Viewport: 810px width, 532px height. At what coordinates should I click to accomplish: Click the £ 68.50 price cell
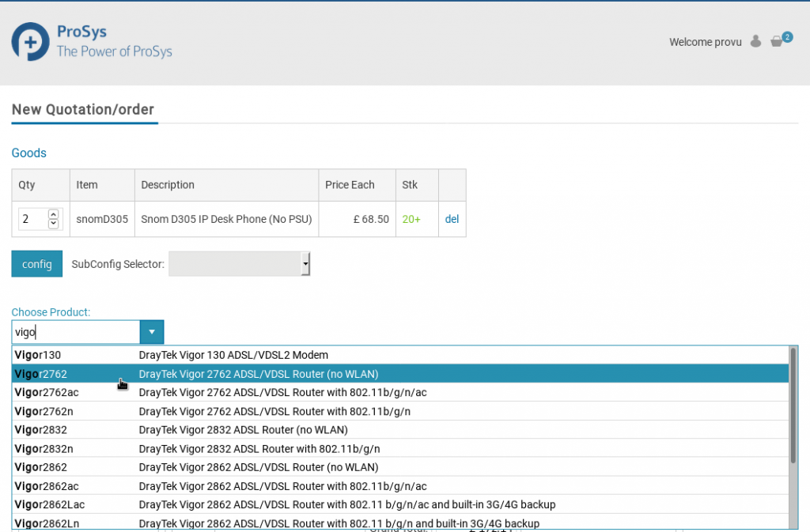[358, 219]
